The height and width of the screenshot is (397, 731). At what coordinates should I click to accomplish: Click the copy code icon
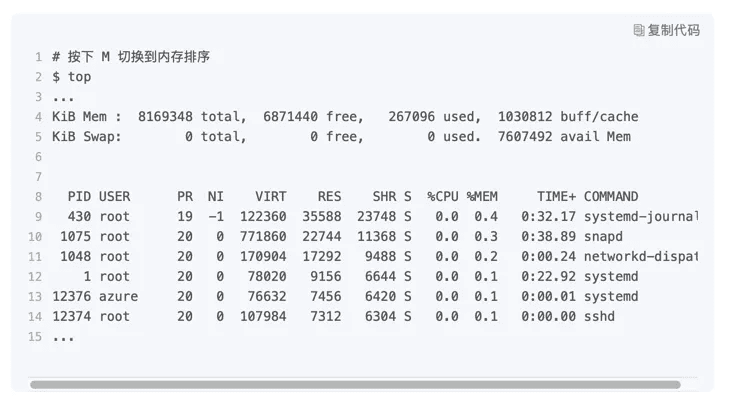click(x=639, y=30)
